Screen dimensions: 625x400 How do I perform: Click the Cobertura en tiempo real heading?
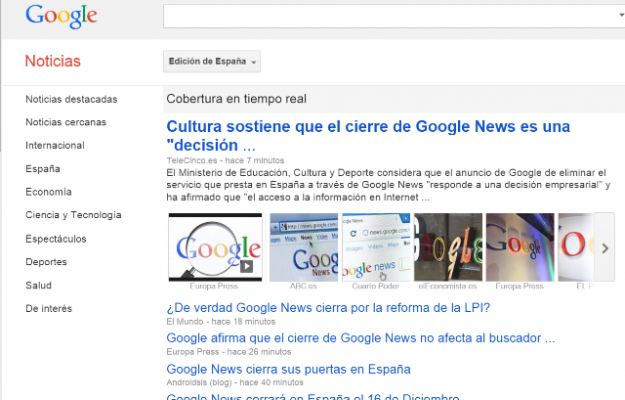236,99
